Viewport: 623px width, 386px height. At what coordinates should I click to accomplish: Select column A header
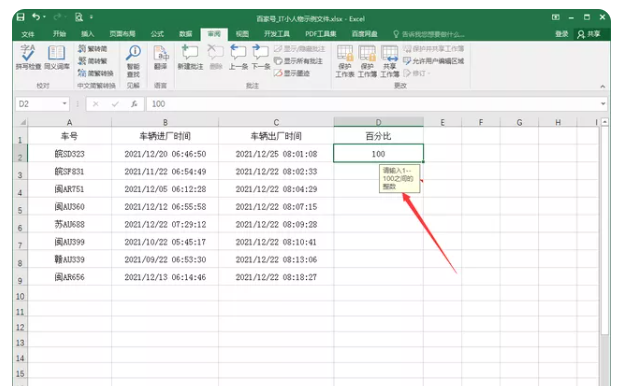[x=70, y=122]
